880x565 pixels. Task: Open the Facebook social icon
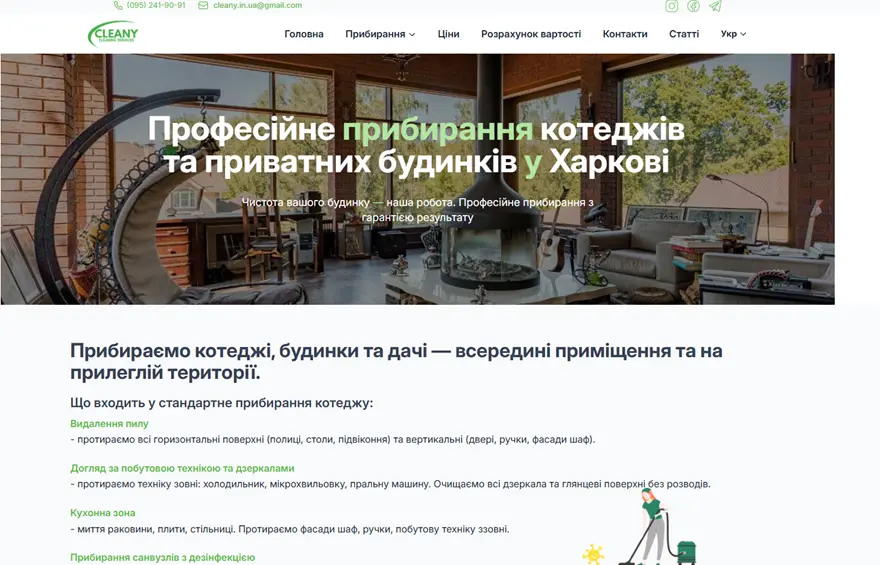point(693,6)
